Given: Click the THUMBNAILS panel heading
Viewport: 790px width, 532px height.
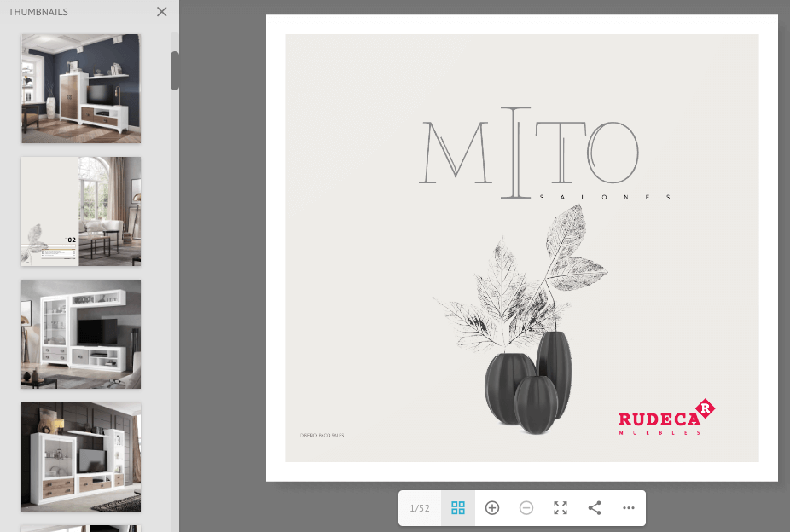Looking at the screenshot, I should pyautogui.click(x=38, y=12).
